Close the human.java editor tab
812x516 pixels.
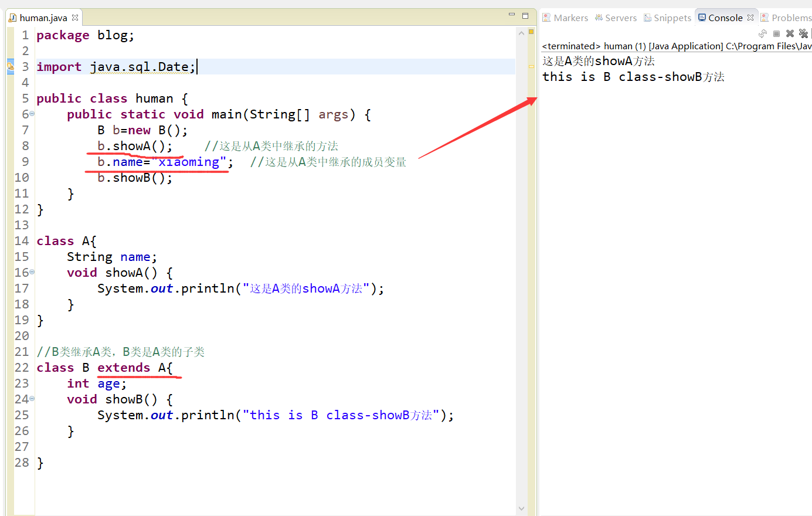pos(75,18)
